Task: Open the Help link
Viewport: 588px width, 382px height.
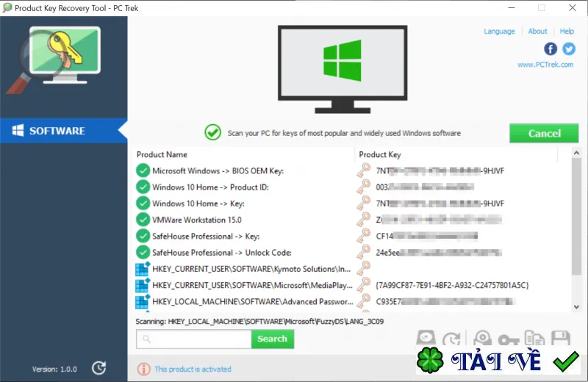Action: coord(567,32)
